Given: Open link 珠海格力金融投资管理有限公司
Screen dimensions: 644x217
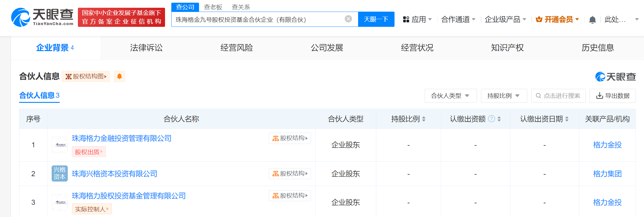Looking at the screenshot, I should click(x=122, y=138).
